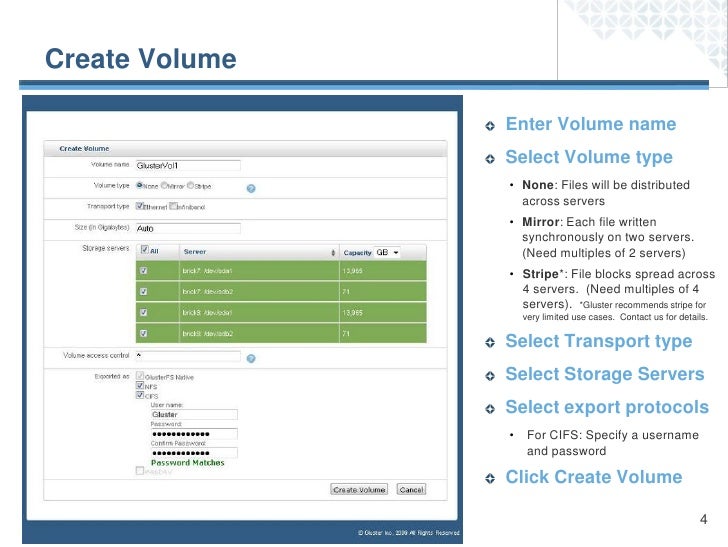Click the Confirm Password field
Viewport: 728px width, 547px height.
(x=194, y=453)
